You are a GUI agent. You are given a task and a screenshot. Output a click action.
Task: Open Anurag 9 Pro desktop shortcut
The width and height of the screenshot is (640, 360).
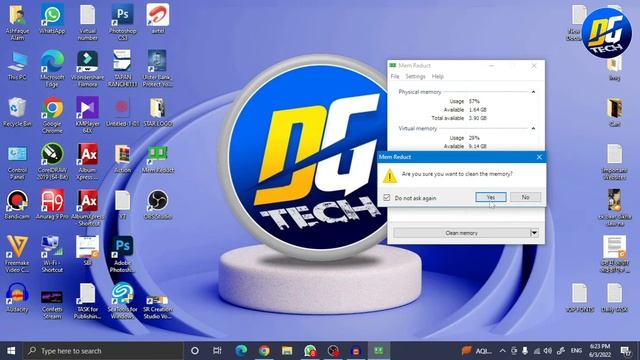click(52, 205)
